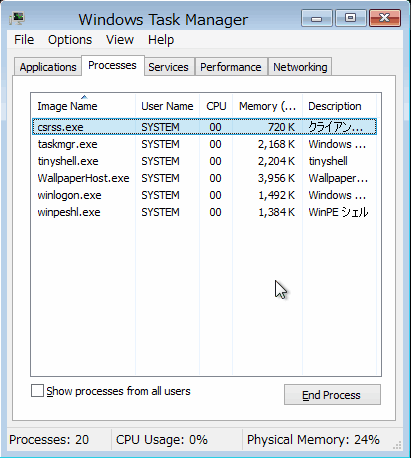
Task: Open the Options menu
Action: [70, 40]
